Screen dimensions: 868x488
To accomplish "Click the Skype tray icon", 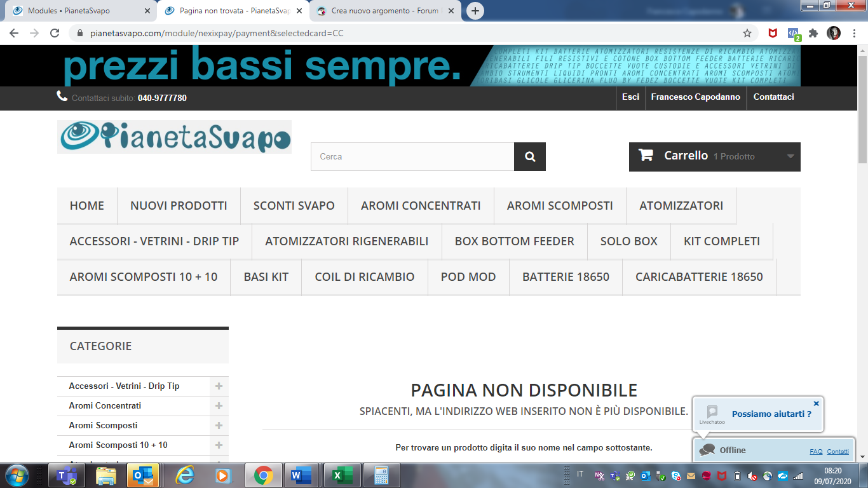I will 675,475.
